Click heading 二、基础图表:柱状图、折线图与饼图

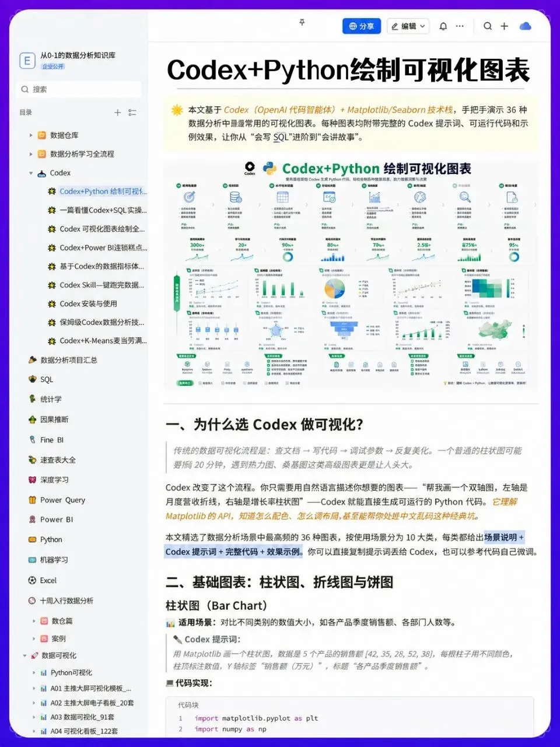coord(279,582)
